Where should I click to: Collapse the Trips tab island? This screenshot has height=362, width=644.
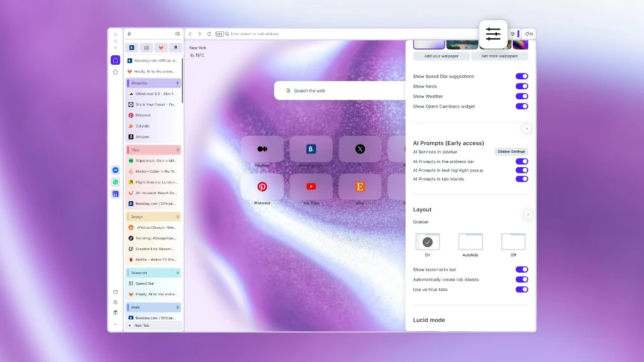tap(153, 150)
